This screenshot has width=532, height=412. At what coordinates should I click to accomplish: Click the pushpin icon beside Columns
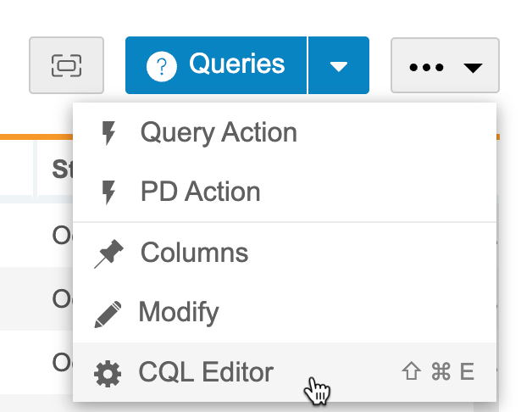pyautogui.click(x=108, y=253)
